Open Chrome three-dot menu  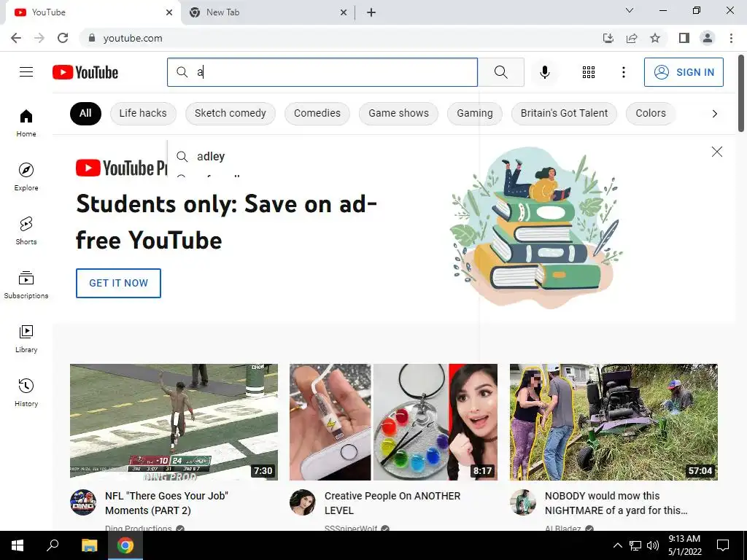[731, 38]
